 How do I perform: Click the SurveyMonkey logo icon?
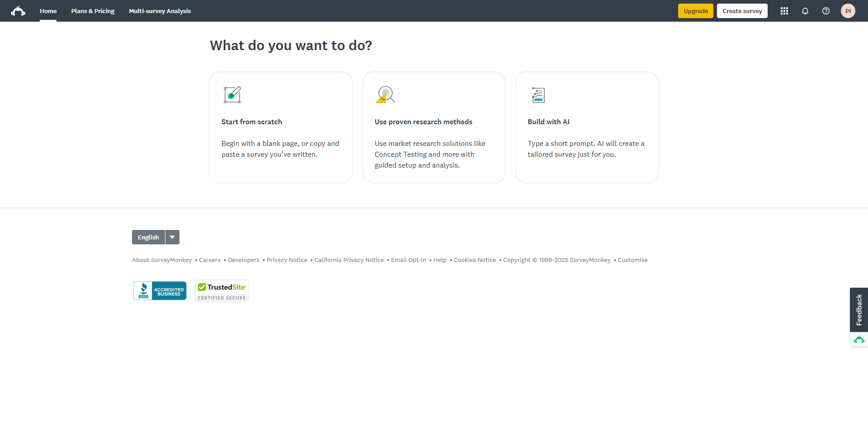point(18,11)
